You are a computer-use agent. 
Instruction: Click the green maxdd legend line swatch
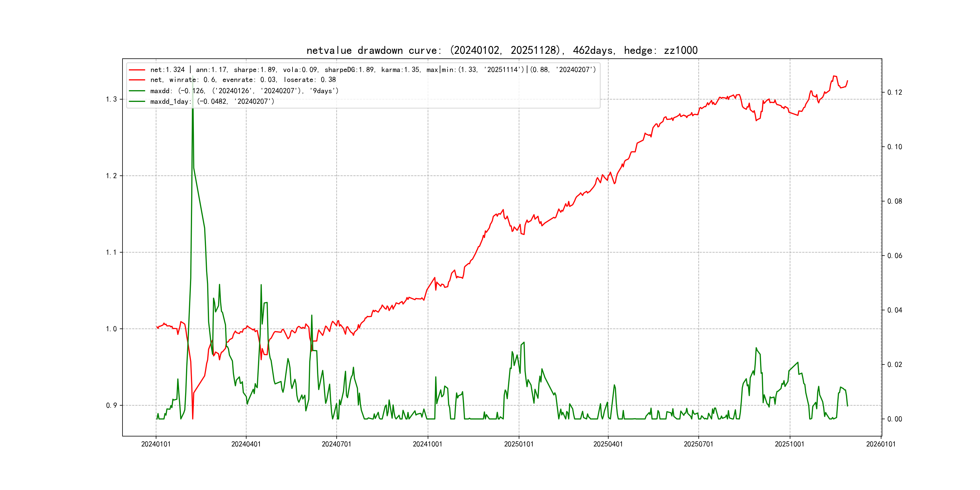pos(137,91)
